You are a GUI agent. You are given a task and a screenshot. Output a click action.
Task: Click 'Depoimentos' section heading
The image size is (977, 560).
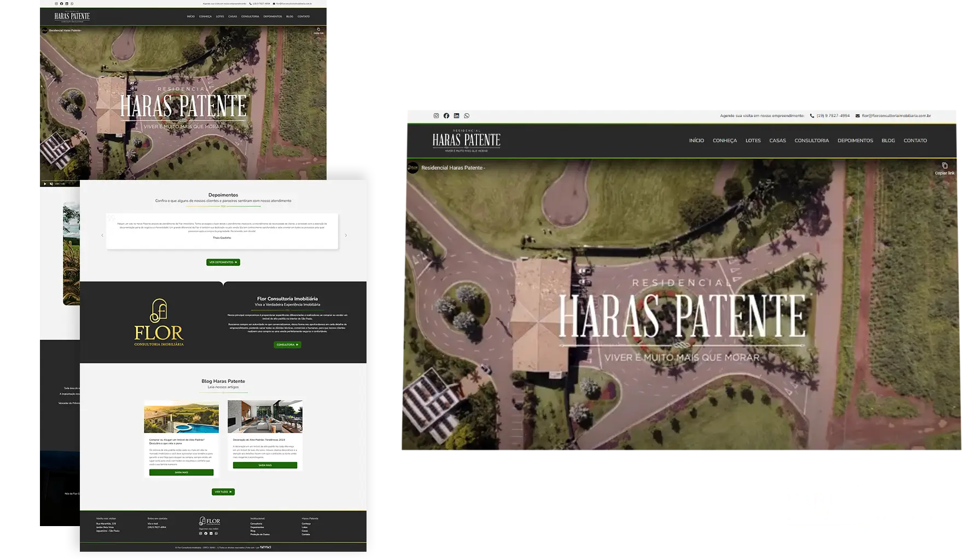[x=223, y=195]
